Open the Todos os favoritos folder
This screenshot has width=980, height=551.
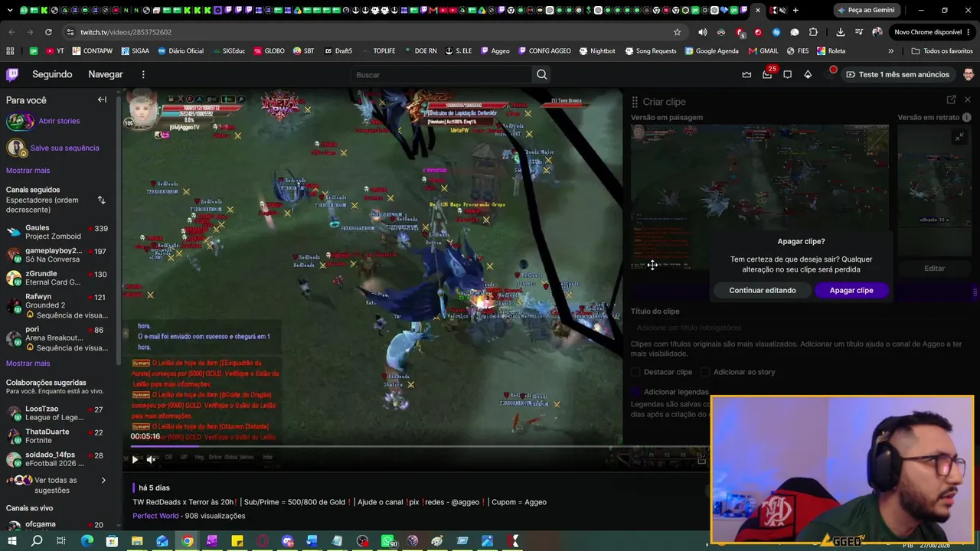pyautogui.click(x=942, y=51)
